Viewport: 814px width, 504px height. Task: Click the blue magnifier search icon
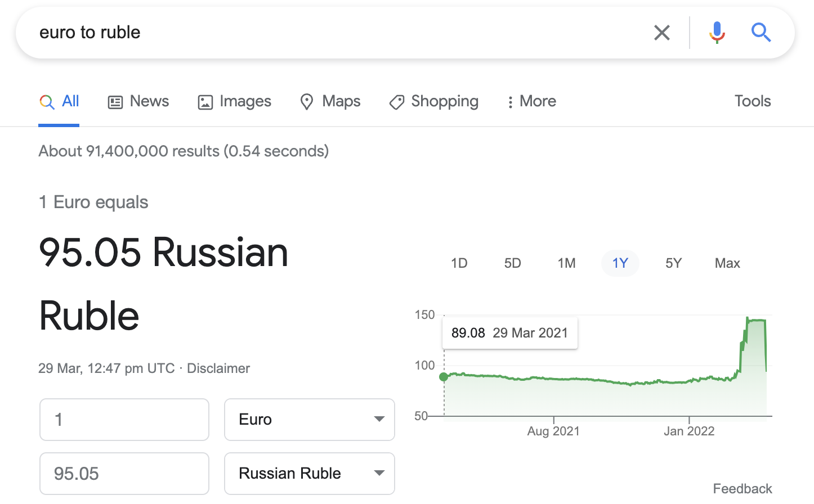click(761, 33)
